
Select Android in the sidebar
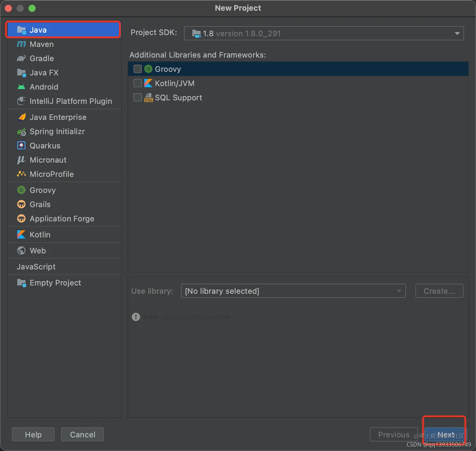point(65,87)
